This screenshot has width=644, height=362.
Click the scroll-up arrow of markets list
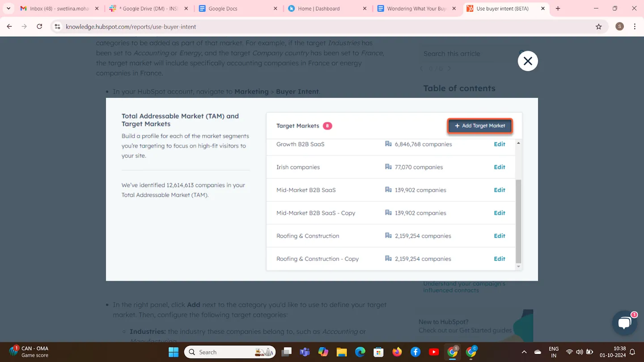pos(518,143)
